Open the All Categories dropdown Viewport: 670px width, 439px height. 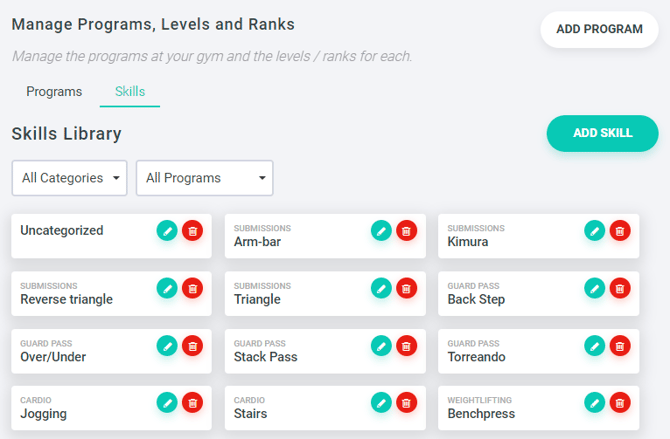pyautogui.click(x=70, y=178)
